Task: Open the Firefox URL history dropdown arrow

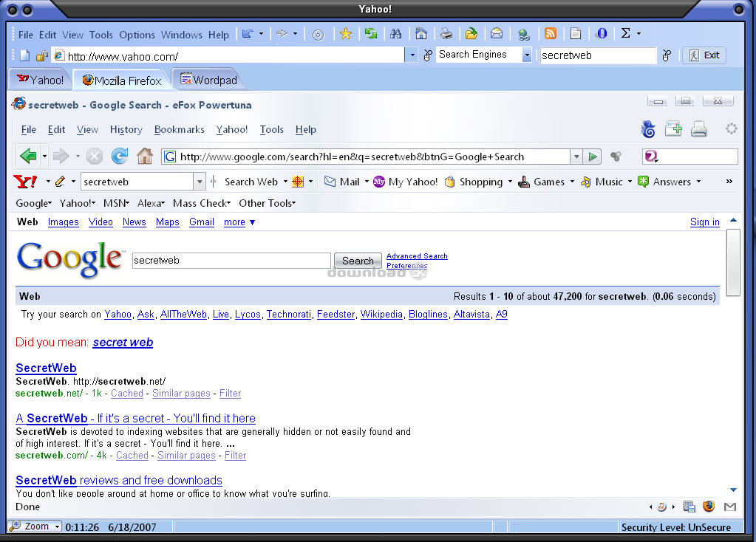Action: tap(576, 157)
